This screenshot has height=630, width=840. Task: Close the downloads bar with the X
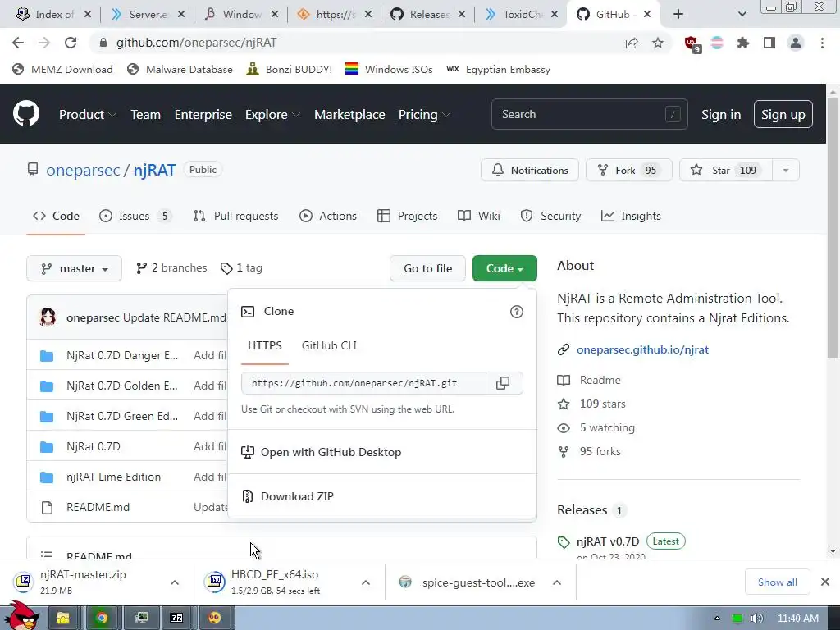click(825, 582)
